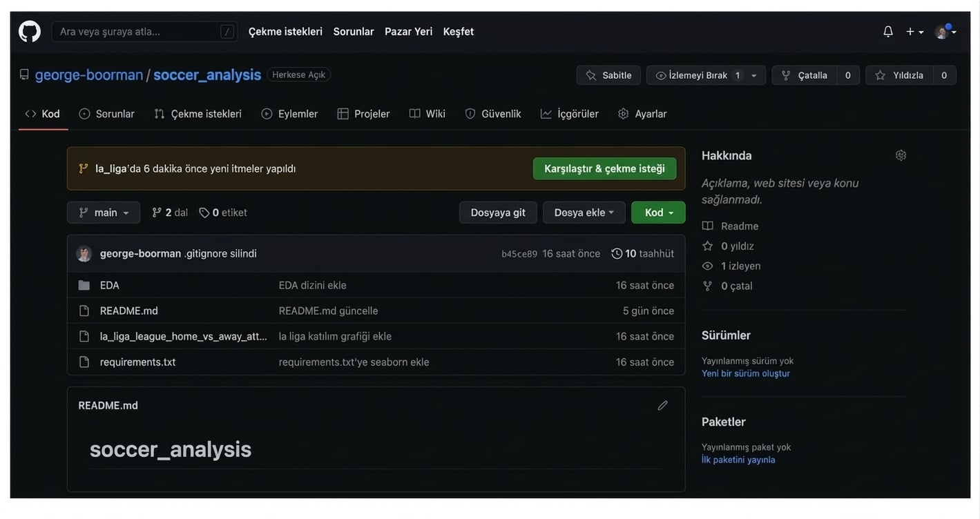Viewport: 980px width, 519px height.
Task: Toggle Sabitle to pin the repository
Action: pyautogui.click(x=608, y=75)
